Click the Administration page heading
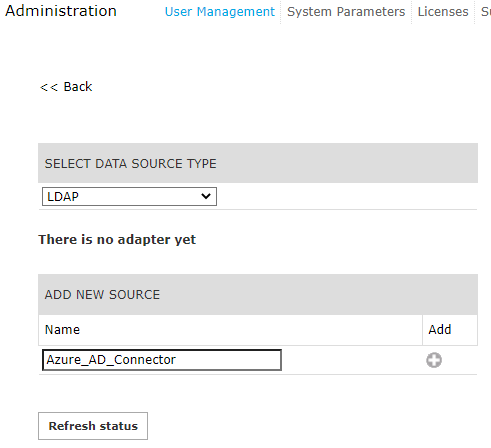 point(61,11)
